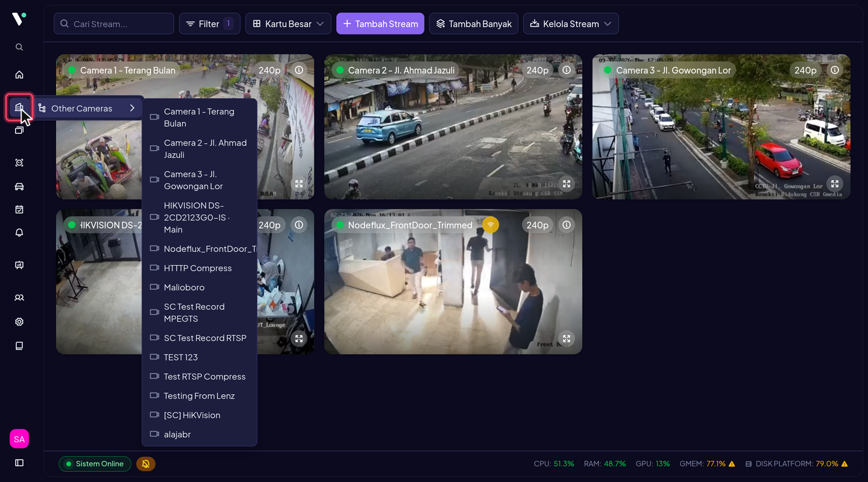Screen dimensions: 868x482
Task: Expand Camera 1 - Terang Bulan to fullscreen
Action: pos(299,184)
